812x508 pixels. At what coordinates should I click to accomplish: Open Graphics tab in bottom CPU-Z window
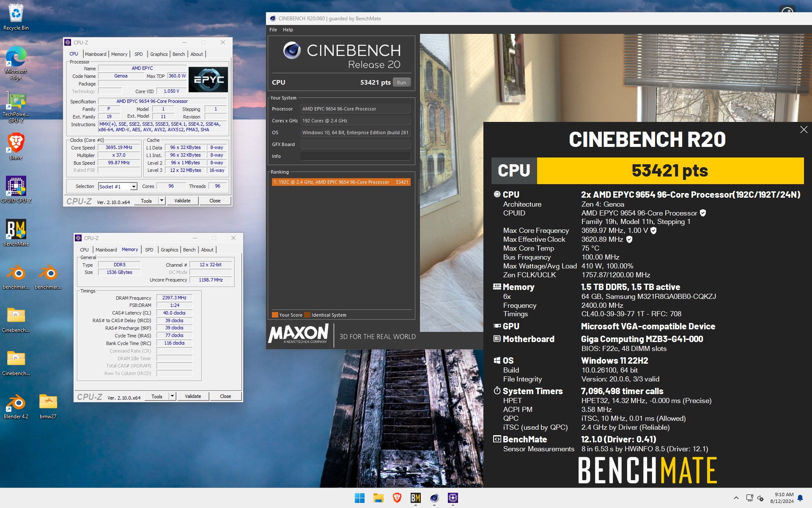click(x=170, y=250)
